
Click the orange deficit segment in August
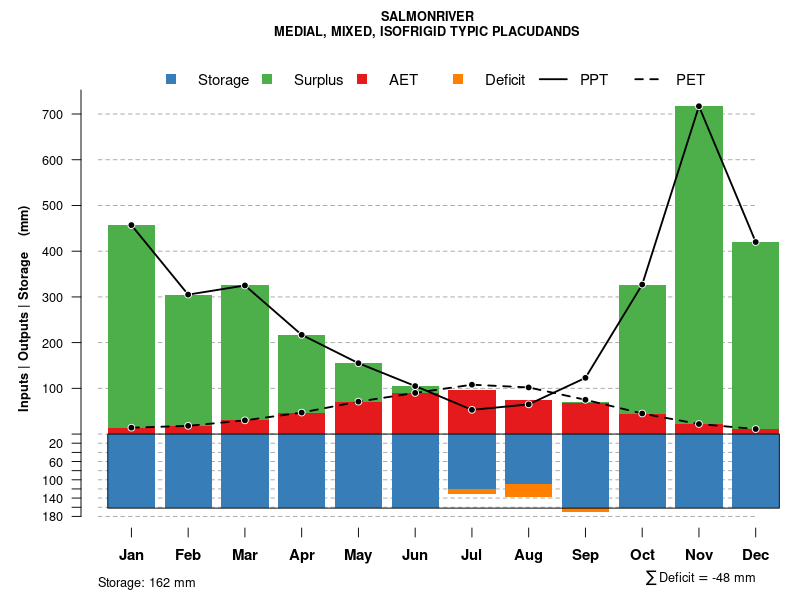pos(528,490)
